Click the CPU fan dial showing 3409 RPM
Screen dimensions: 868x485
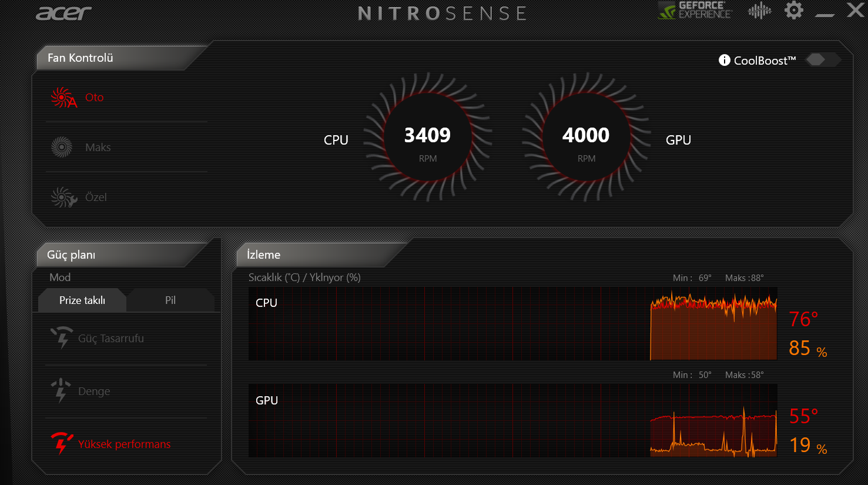(427, 137)
